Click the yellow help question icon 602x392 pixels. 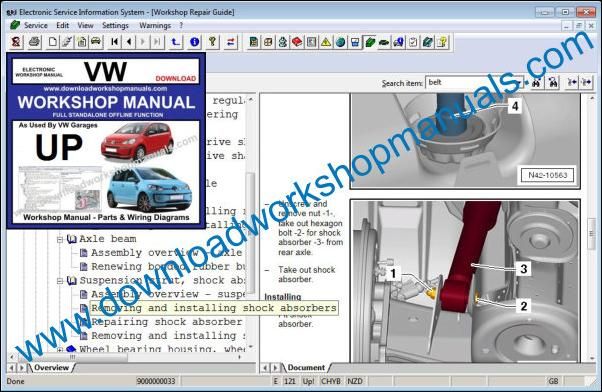pos(212,42)
